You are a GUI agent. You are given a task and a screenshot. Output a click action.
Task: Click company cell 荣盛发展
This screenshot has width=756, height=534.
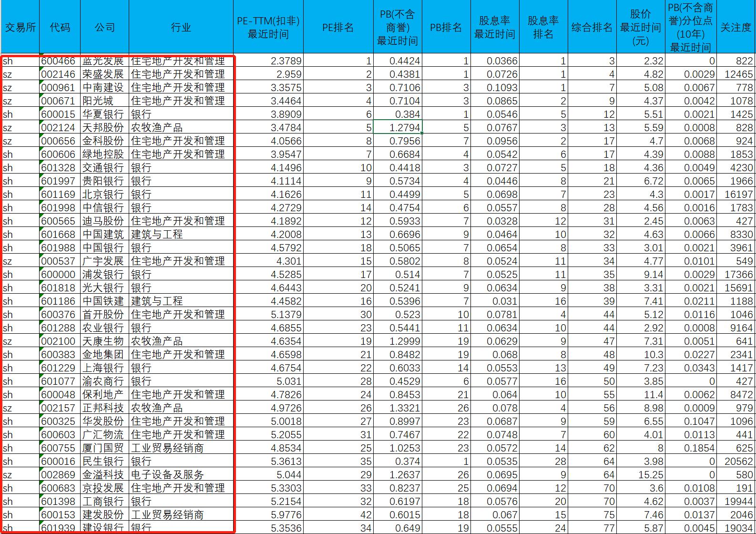point(105,74)
